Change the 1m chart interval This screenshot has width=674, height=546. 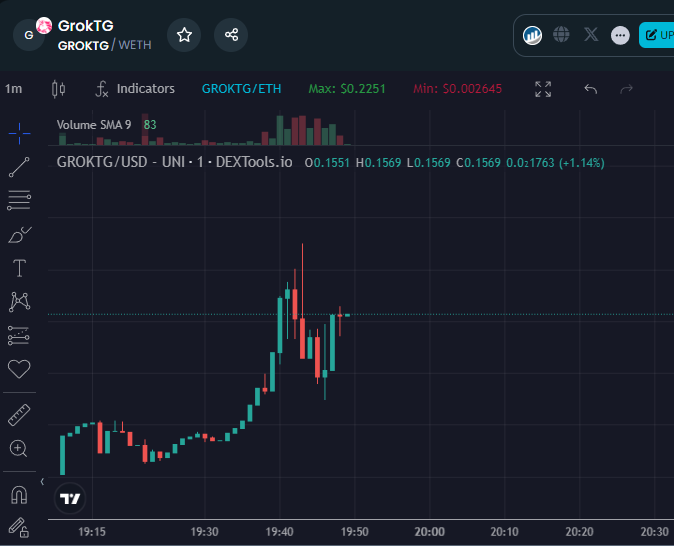click(13, 89)
